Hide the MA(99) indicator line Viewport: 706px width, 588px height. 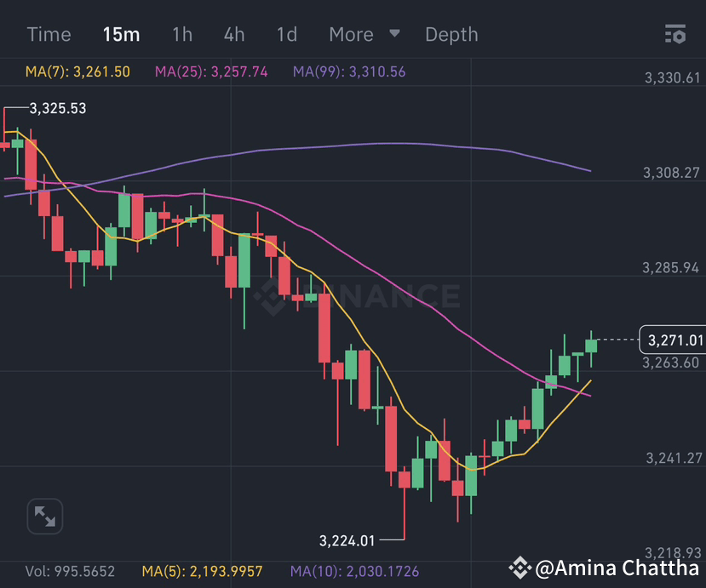[348, 72]
